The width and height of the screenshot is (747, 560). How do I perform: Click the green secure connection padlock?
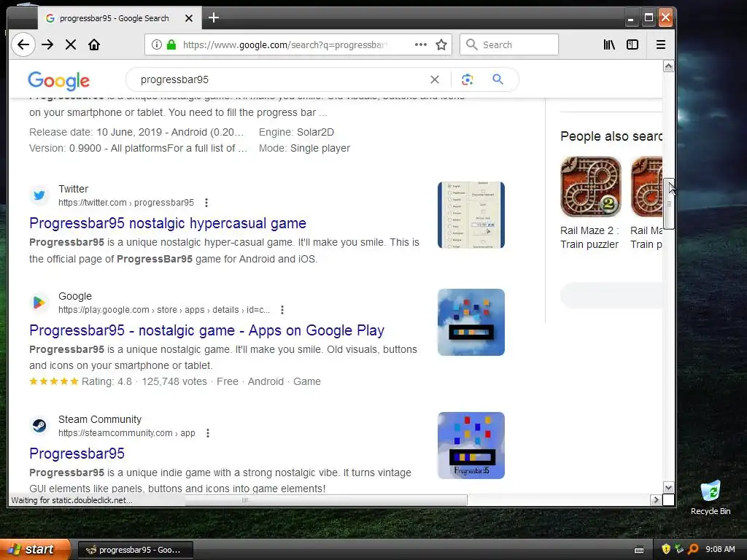point(171,44)
